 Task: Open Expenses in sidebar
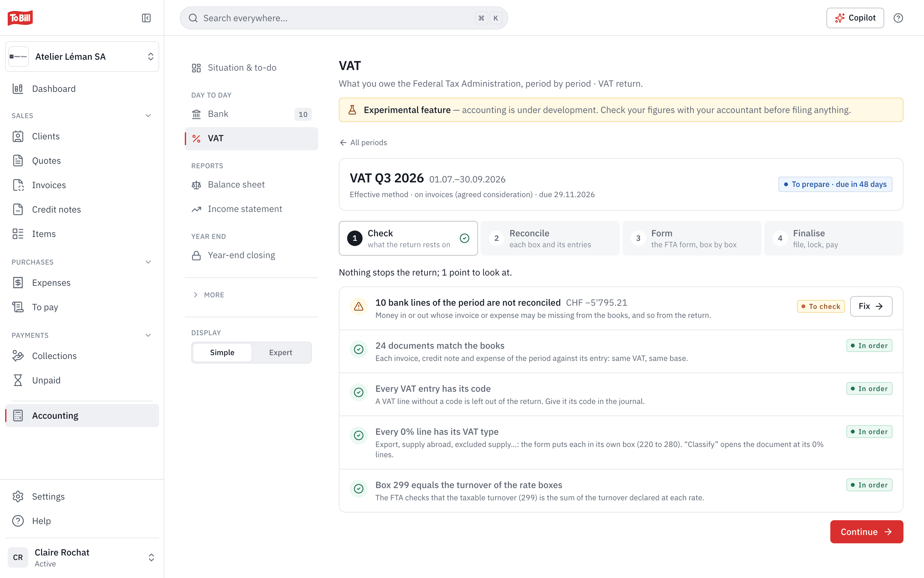[x=82, y=283]
